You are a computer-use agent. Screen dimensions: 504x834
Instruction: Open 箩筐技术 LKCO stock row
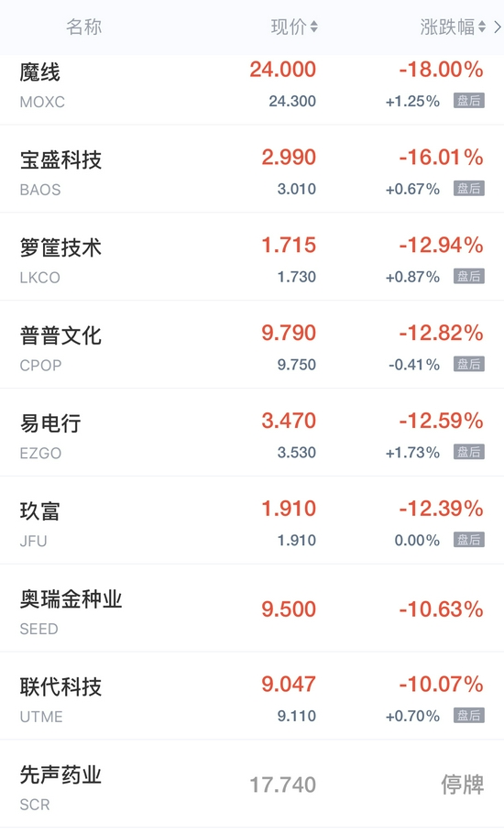pos(252,257)
